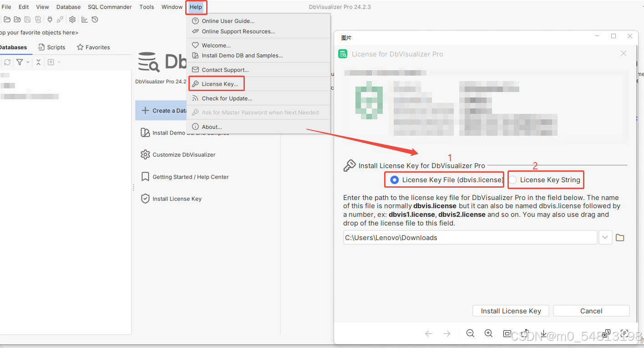The height and width of the screenshot is (348, 644).
Task: Select License Key File (dbvis.license) radio button
Action: pos(395,180)
